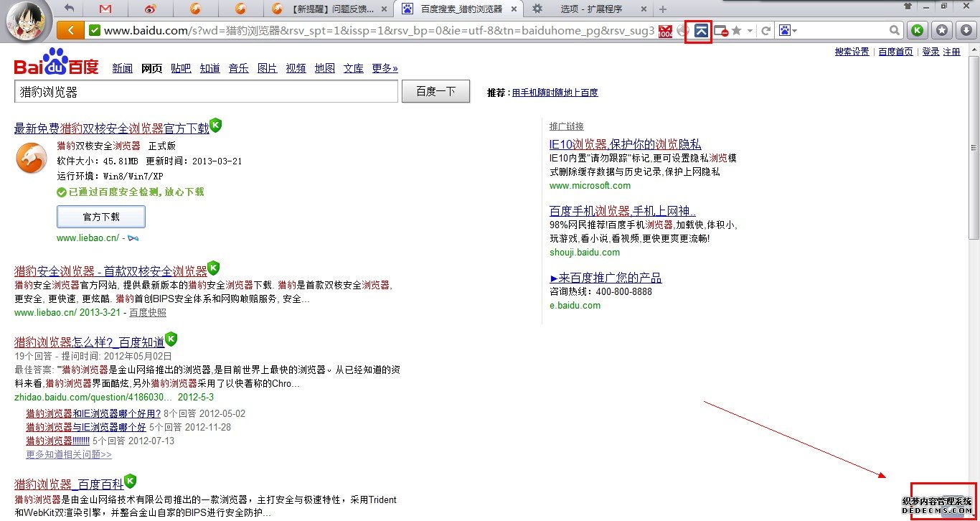Click the 官方下载 button
The height and width of the screenshot is (521, 980).
point(101,217)
